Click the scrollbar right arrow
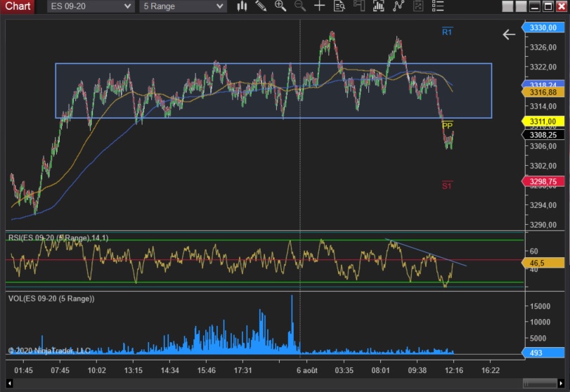This screenshot has height=392, width=570. (x=560, y=384)
